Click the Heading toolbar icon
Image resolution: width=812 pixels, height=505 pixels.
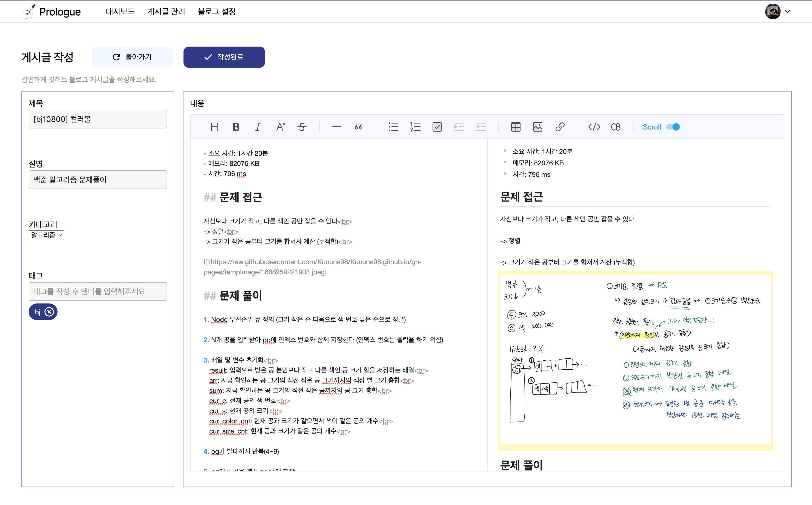click(x=214, y=127)
